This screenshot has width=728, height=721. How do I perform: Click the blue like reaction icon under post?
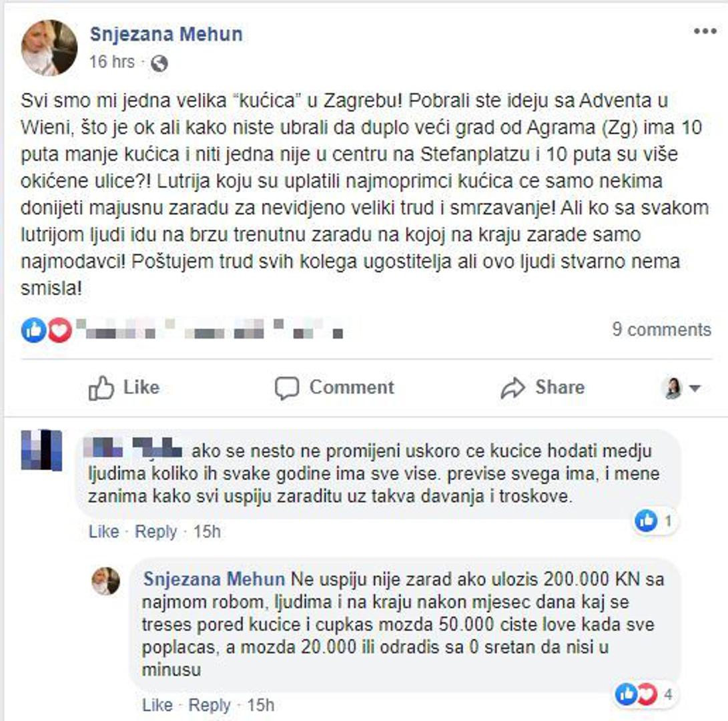pyautogui.click(x=33, y=330)
